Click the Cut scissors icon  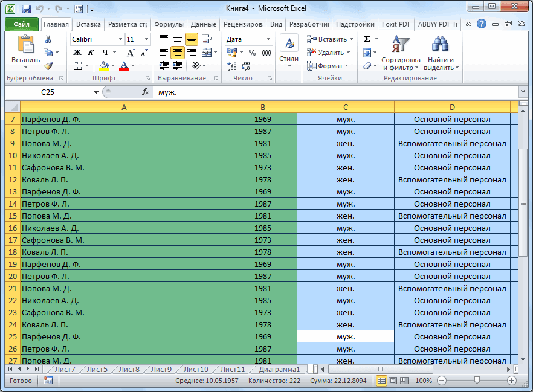[48, 40]
